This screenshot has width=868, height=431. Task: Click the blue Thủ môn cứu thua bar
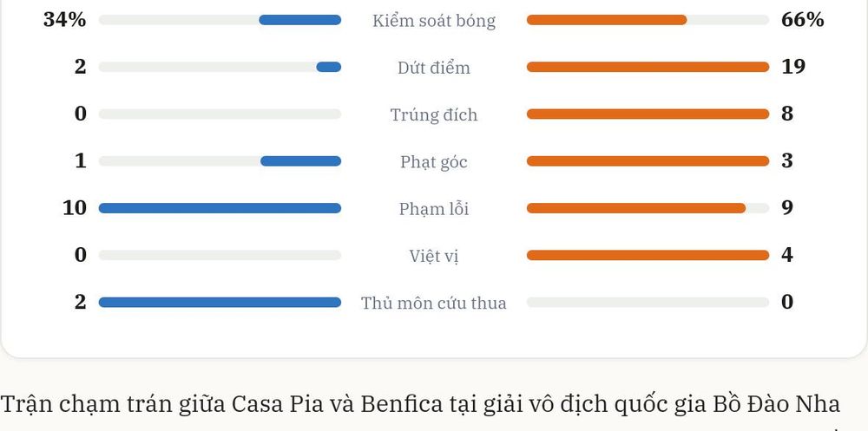(220, 302)
